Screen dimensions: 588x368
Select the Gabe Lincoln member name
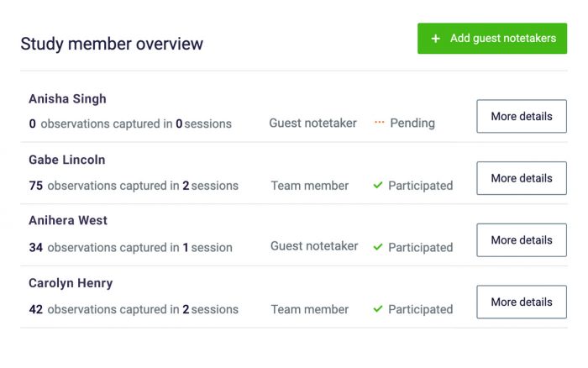click(x=66, y=160)
